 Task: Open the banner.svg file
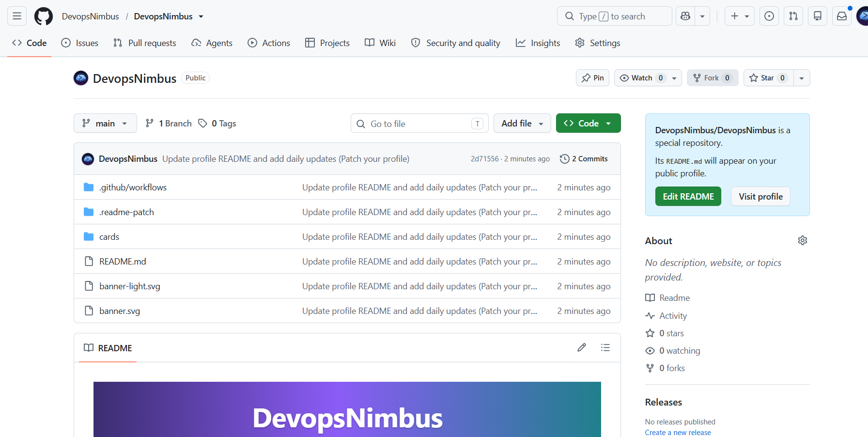(120, 311)
